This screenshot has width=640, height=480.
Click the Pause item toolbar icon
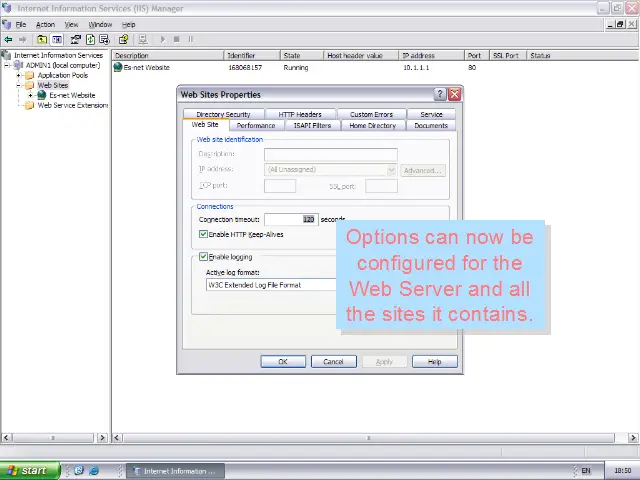191,40
